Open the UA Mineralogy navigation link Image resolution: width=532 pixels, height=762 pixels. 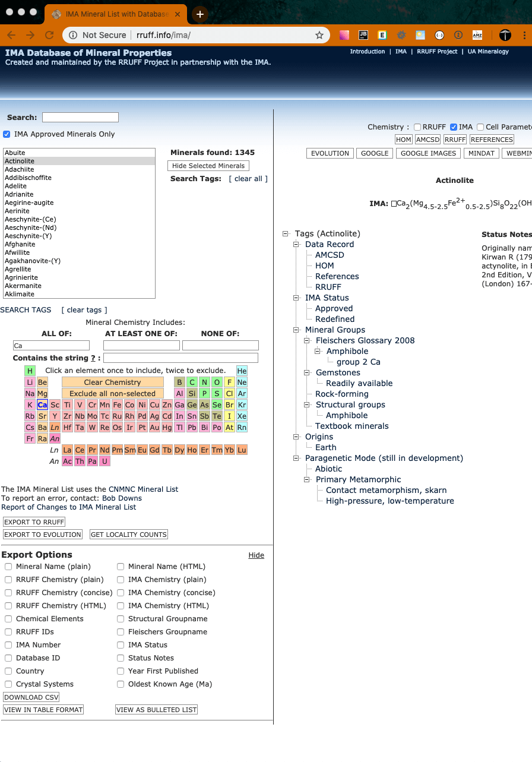pyautogui.click(x=488, y=52)
